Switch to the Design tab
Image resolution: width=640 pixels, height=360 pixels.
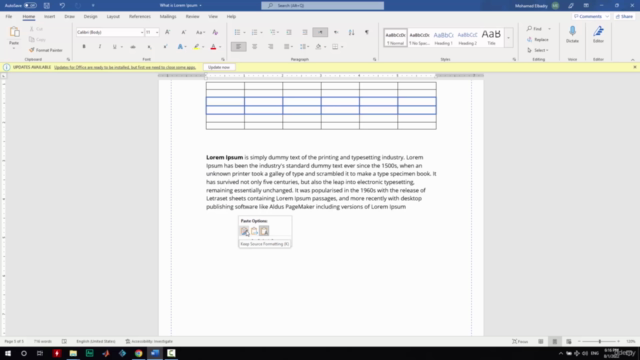click(x=91, y=16)
